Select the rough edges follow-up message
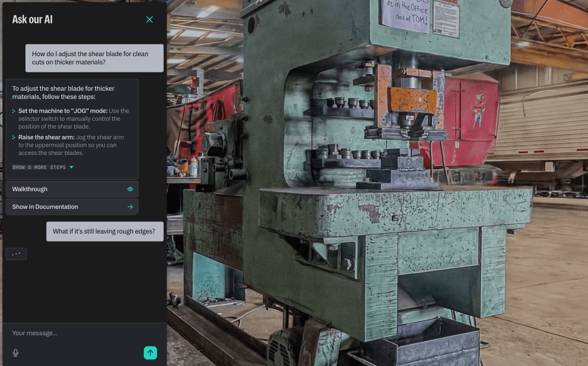Image resolution: width=588 pixels, height=366 pixels. click(x=104, y=231)
